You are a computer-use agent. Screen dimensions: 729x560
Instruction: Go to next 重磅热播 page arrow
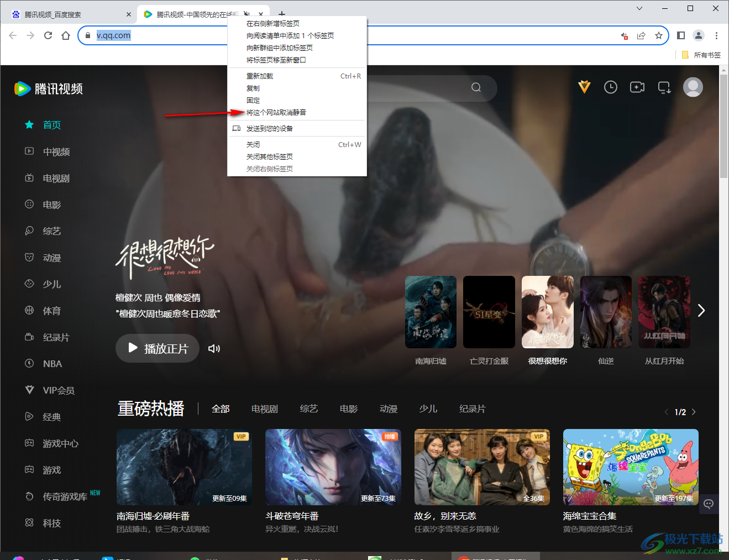coord(694,412)
